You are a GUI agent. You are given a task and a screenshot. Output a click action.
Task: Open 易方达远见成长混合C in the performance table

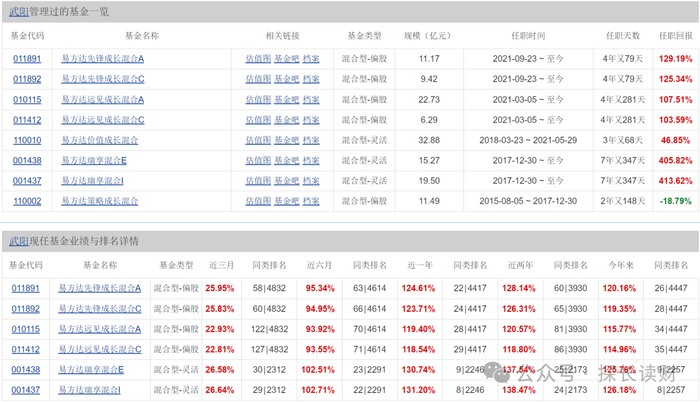pos(100,349)
